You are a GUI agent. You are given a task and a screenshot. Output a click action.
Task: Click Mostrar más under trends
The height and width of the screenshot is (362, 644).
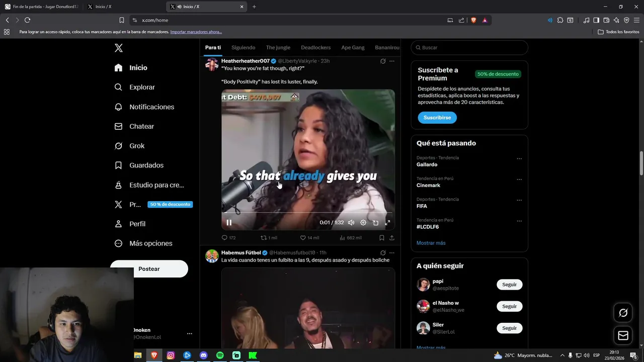coord(431,243)
